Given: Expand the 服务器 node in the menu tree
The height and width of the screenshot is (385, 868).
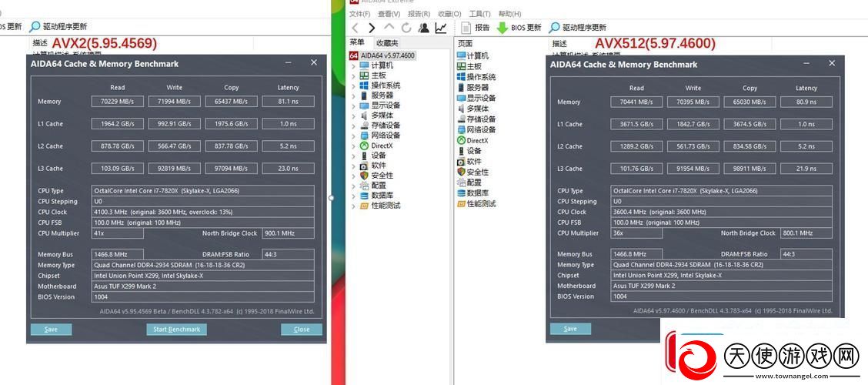Looking at the screenshot, I should (354, 95).
